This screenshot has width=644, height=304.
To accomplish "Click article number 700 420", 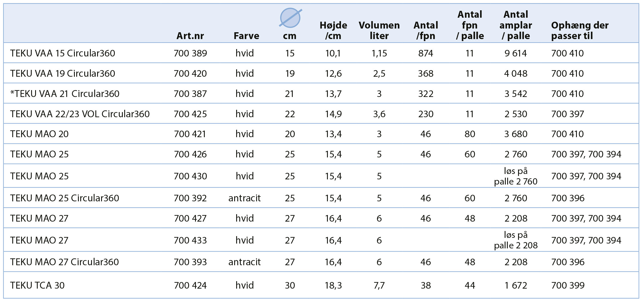I will (190, 74).
